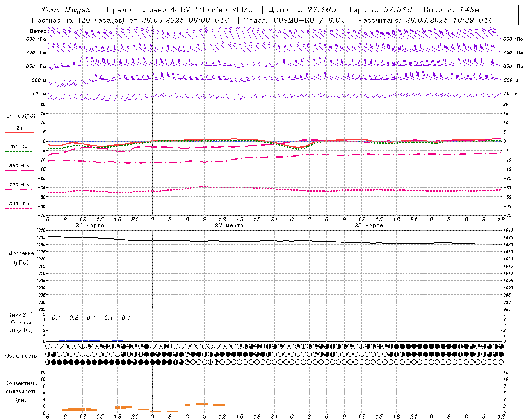The image size is (525, 420).
Task: Click the '(км)' convective height unit label
Action: [x=21, y=399]
